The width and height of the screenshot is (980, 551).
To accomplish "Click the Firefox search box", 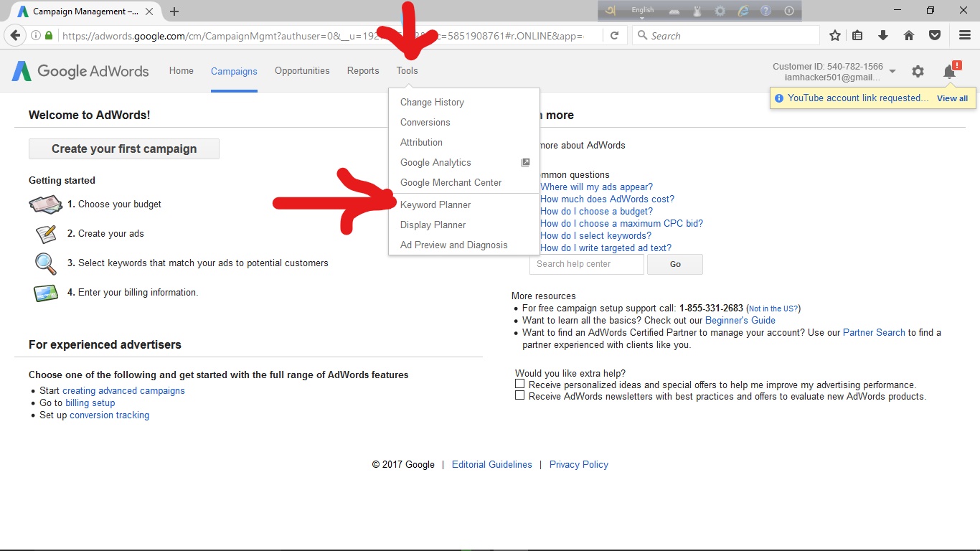I will point(726,35).
